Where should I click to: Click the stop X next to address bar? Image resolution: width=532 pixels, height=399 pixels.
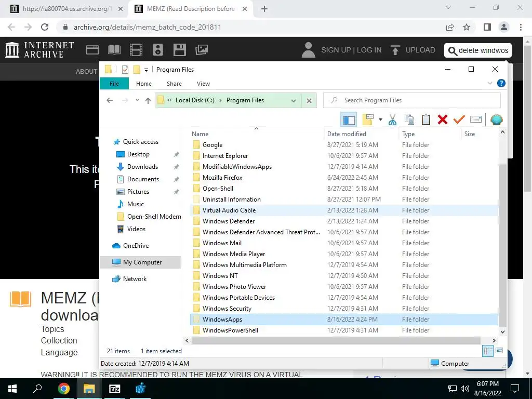click(x=309, y=101)
